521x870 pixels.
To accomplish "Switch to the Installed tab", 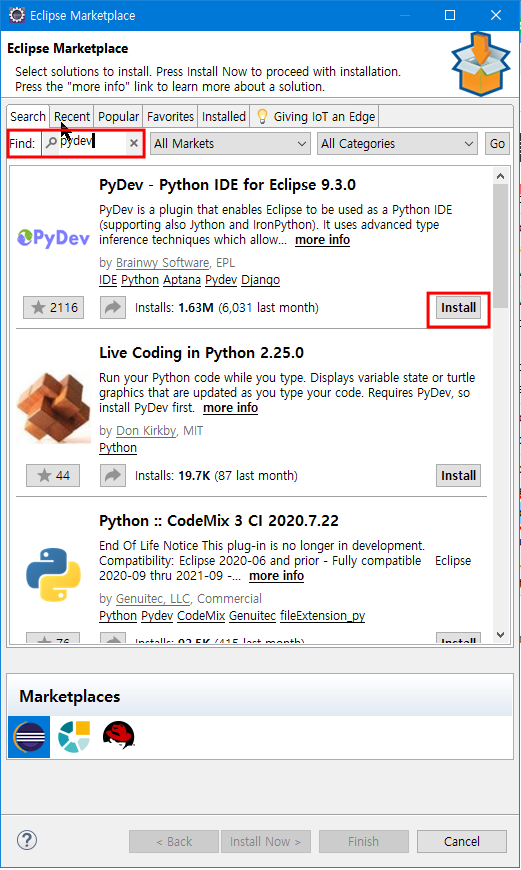I will [x=224, y=117].
